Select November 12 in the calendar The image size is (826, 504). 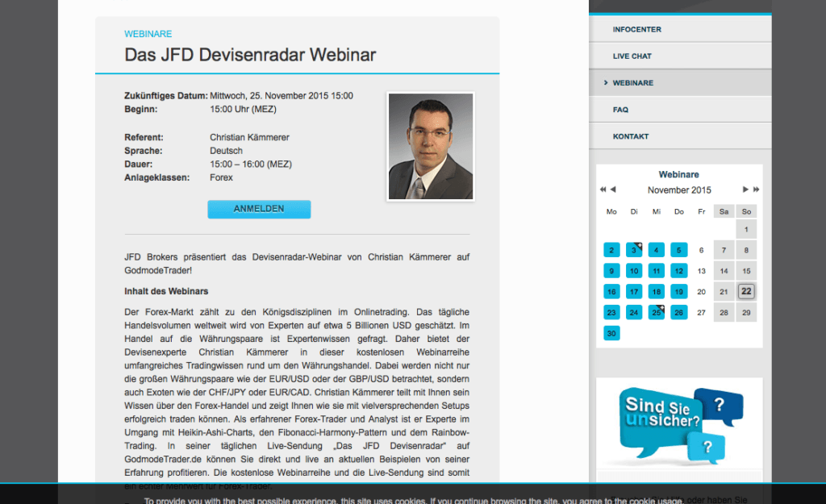pos(679,271)
